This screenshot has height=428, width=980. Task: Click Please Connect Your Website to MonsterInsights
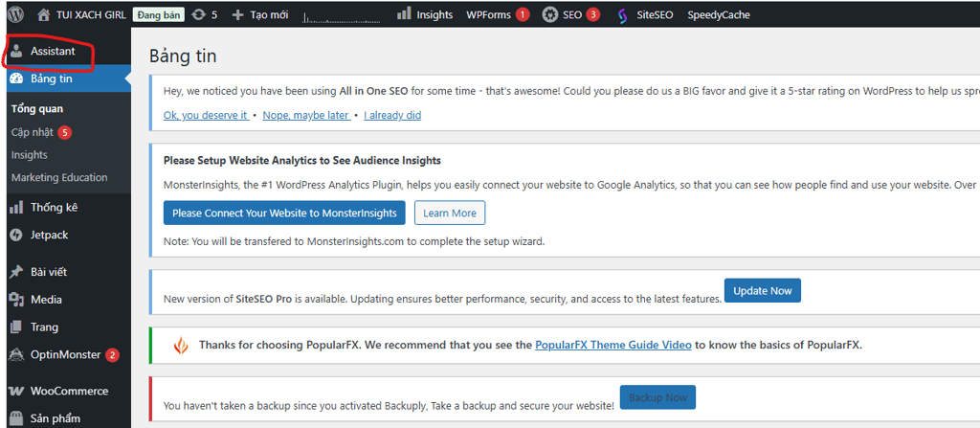tap(284, 213)
